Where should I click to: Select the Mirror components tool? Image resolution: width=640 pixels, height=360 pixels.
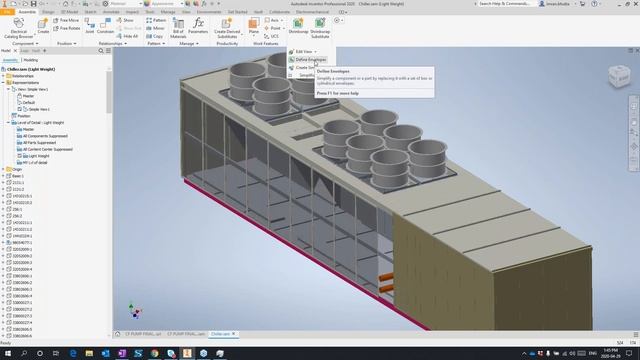click(x=155, y=28)
